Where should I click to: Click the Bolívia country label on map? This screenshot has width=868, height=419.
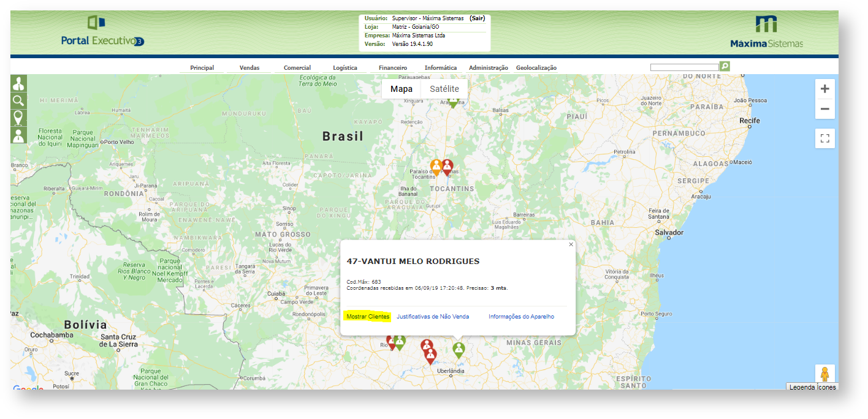[86, 325]
